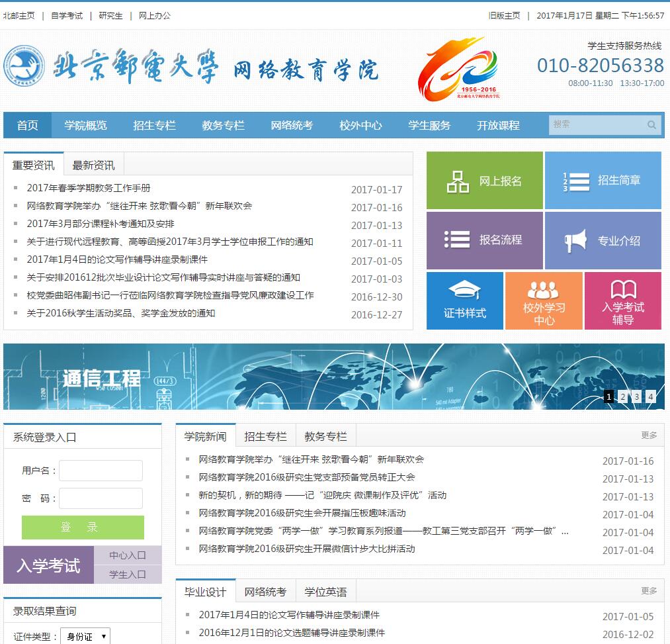Open 指压板趣味活动 news item

[x=302, y=513]
